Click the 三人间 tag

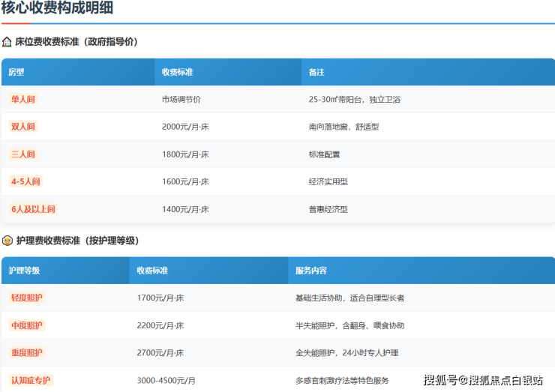click(x=23, y=154)
